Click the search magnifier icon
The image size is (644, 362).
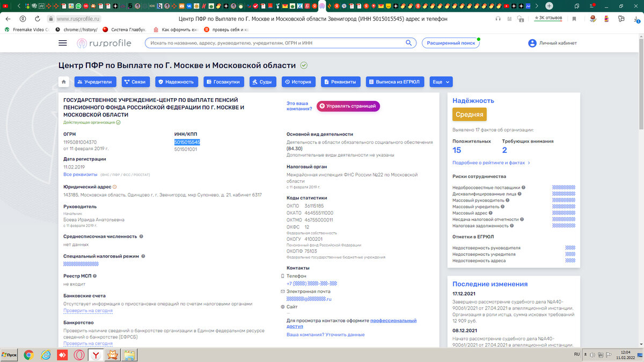408,43
